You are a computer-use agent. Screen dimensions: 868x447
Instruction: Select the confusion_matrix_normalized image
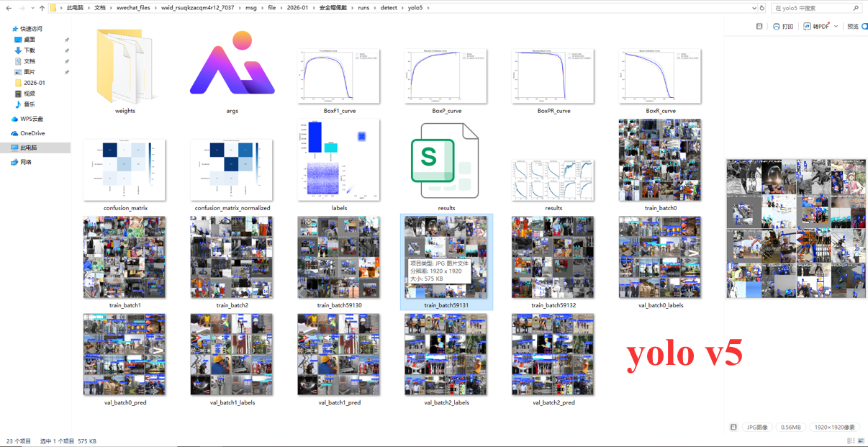pyautogui.click(x=232, y=170)
